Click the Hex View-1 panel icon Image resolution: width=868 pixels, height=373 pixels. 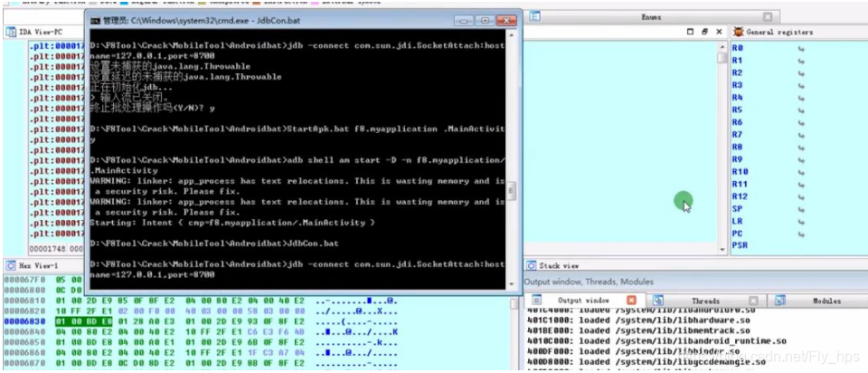[x=11, y=265]
